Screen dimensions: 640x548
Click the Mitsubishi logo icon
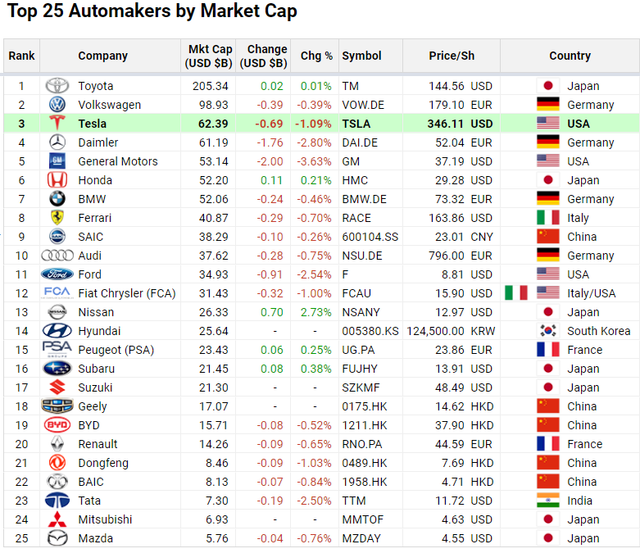click(57, 520)
